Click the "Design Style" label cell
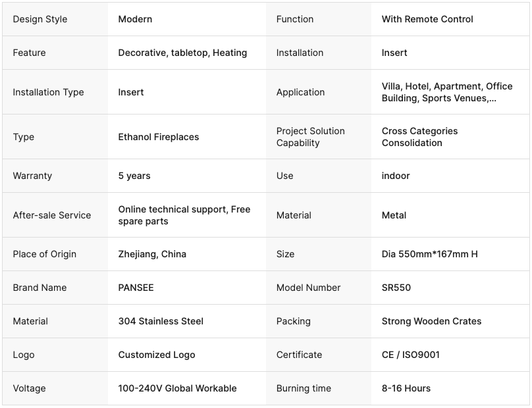The image size is (532, 408). (40, 19)
